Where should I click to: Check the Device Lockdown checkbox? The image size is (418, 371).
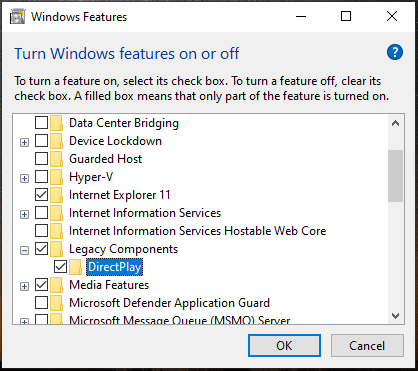pyautogui.click(x=41, y=141)
